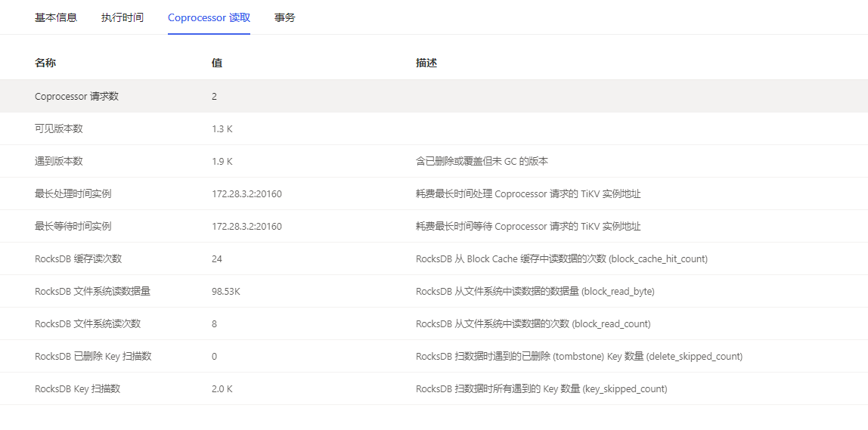Click the 描述 column header
Image resolution: width=868 pixels, height=430 pixels.
point(426,63)
